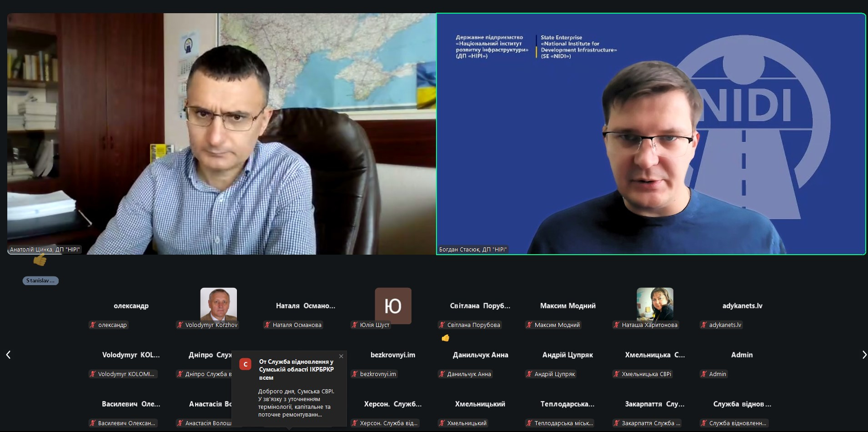Click Volodymyr Korzhov profile photo
The height and width of the screenshot is (432, 868).
[x=218, y=304]
